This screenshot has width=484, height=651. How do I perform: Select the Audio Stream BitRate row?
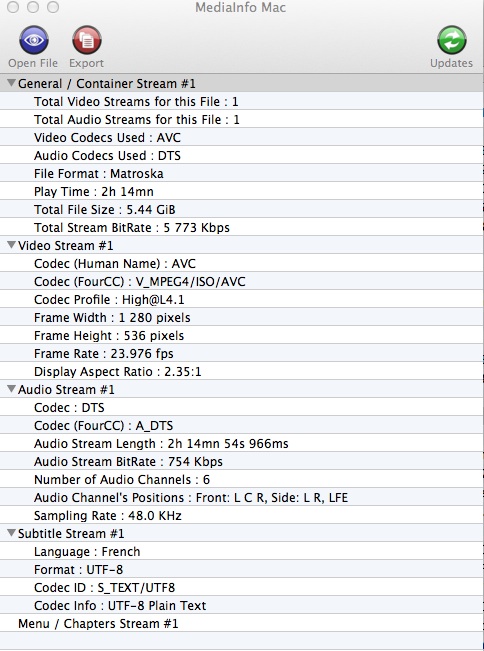point(242,462)
